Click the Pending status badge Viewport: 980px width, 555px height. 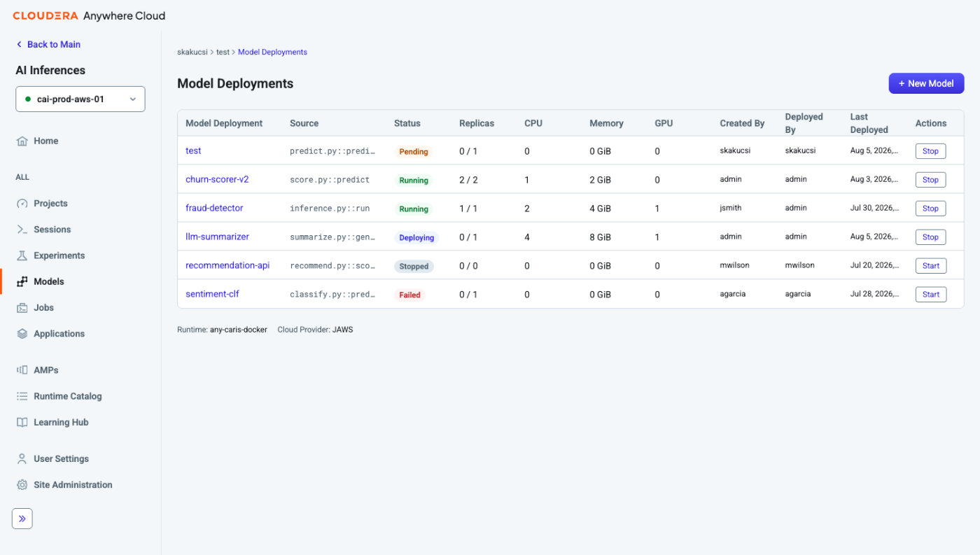pos(414,151)
